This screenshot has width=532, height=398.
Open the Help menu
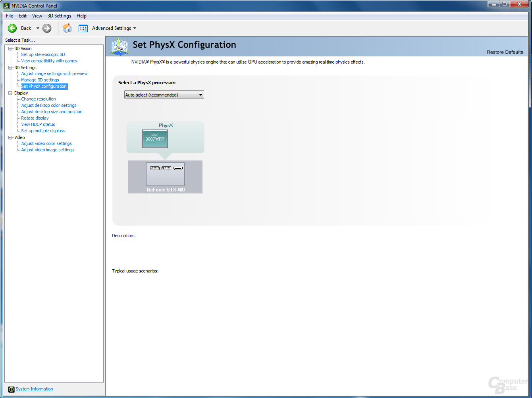81,16
